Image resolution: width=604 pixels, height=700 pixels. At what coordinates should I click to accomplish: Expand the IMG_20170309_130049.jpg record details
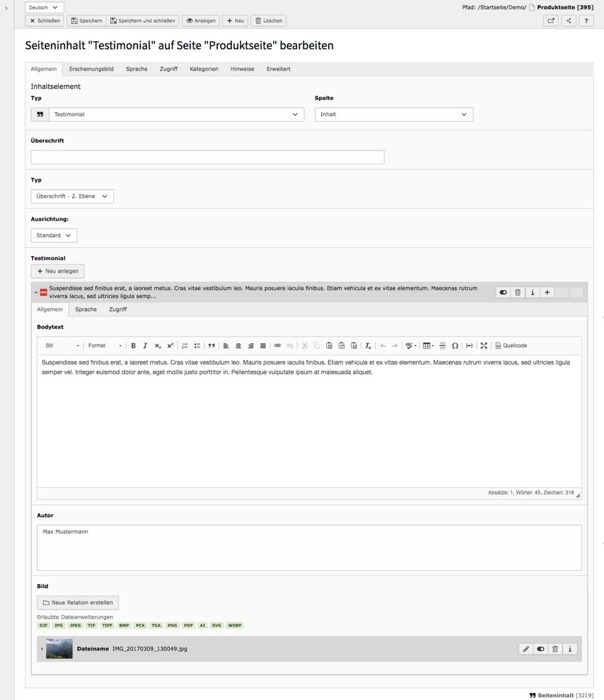[x=41, y=649]
